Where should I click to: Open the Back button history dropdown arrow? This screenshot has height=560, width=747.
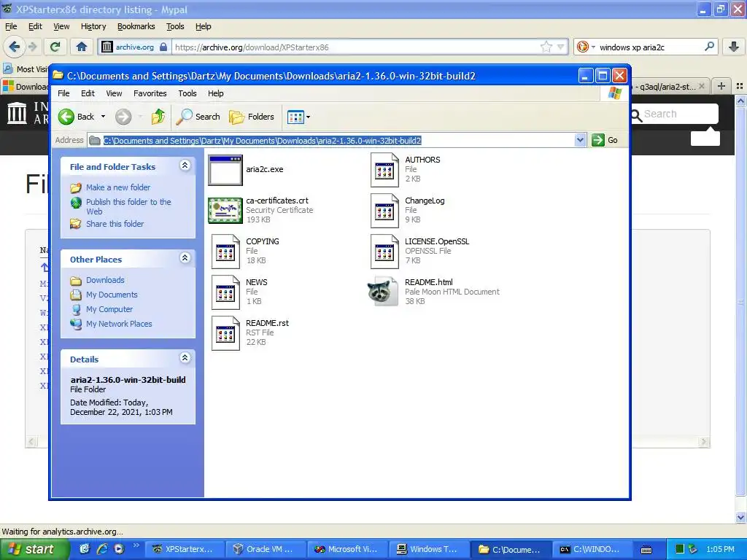(x=103, y=117)
